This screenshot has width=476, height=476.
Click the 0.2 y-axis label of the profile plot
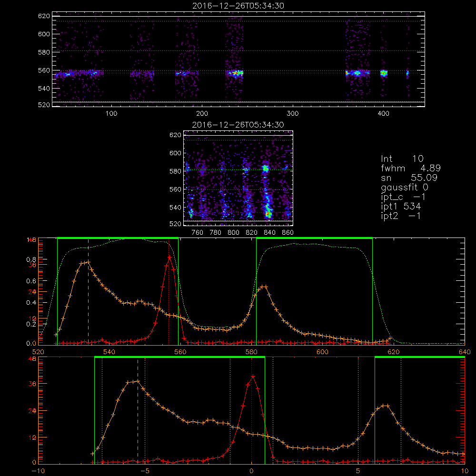coord(31,324)
